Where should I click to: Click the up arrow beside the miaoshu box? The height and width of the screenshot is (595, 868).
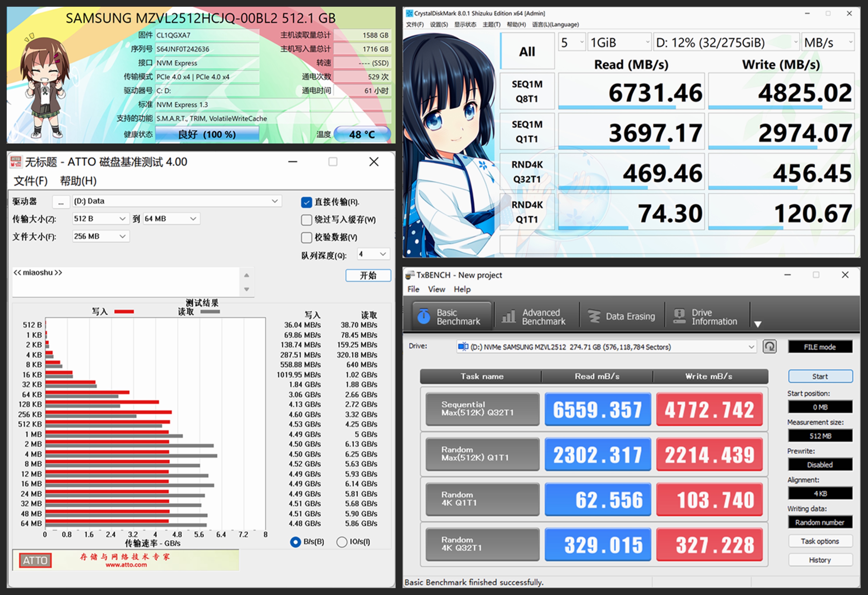(x=246, y=275)
